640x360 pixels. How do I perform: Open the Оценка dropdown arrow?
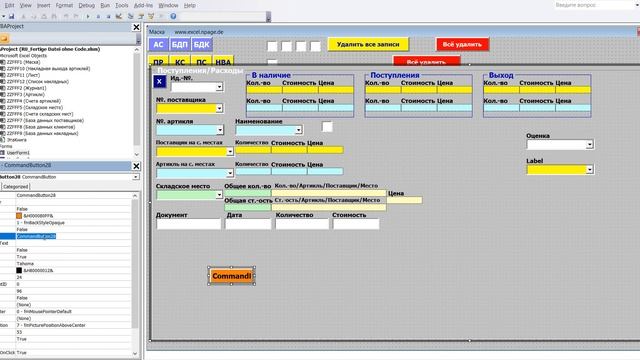(589, 144)
